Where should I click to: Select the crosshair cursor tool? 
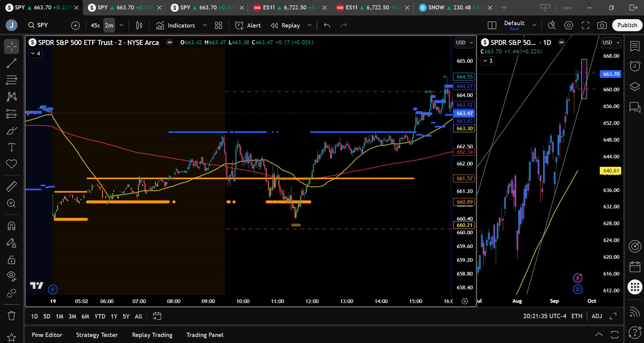point(11,47)
